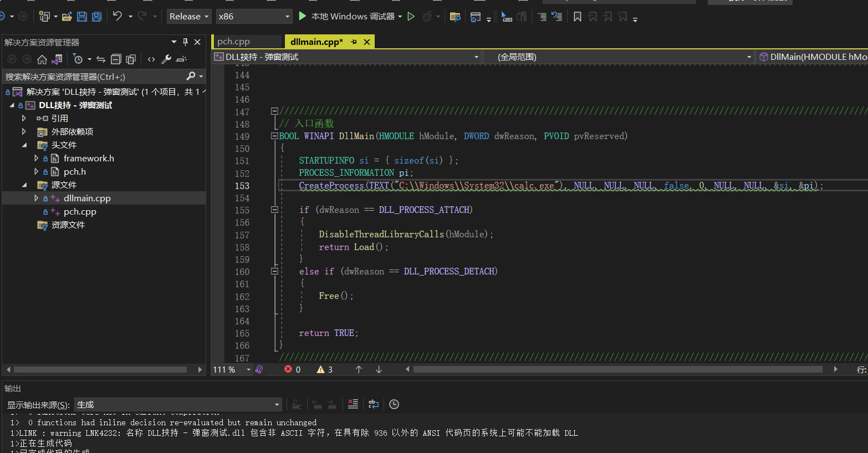
Task: Collapse all nodes in Solution Explorer
Action: click(x=116, y=59)
